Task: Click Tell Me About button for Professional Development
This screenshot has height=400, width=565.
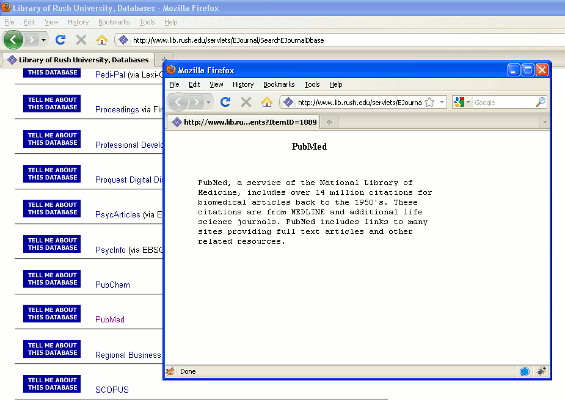Action: coord(52,139)
